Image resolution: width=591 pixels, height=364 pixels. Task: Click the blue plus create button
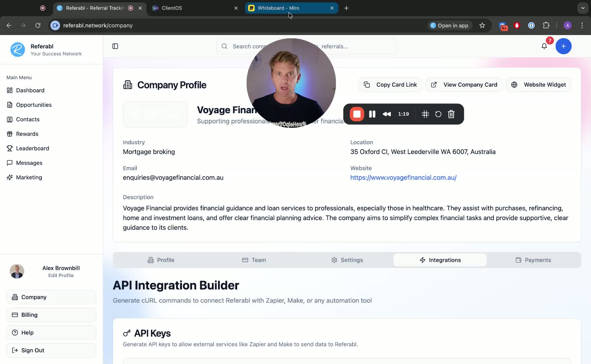coord(563,46)
